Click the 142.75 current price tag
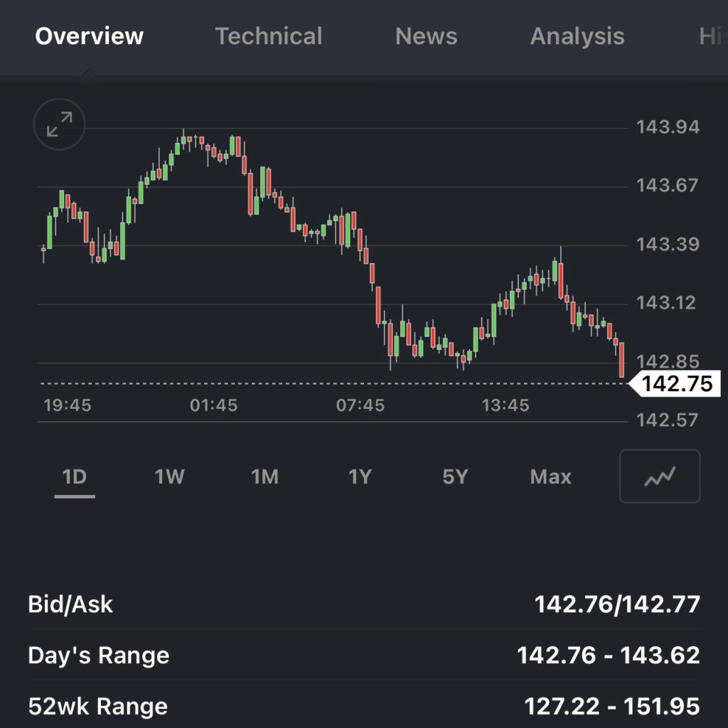 pos(676,384)
